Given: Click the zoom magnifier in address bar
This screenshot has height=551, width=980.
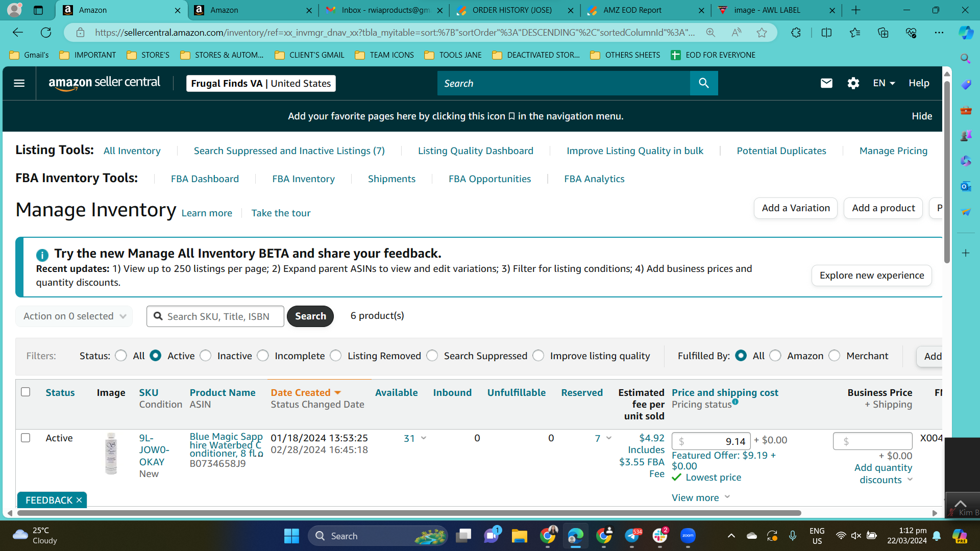Looking at the screenshot, I should pos(710,33).
